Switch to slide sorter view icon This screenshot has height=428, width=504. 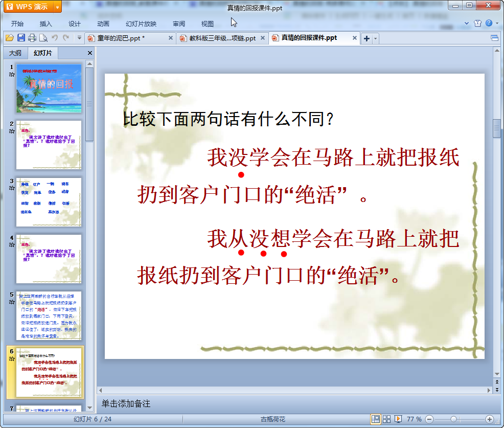[x=386, y=419]
